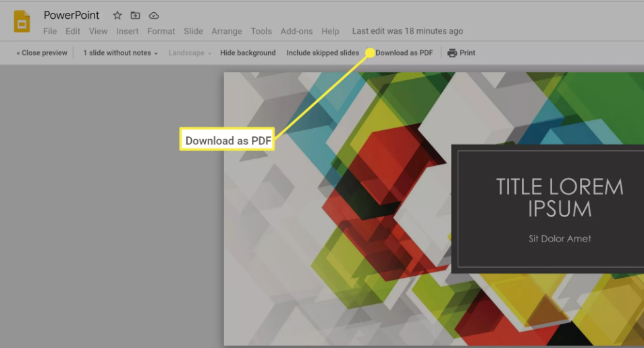Click the move to folder icon
The height and width of the screenshot is (348, 644).
[135, 16]
